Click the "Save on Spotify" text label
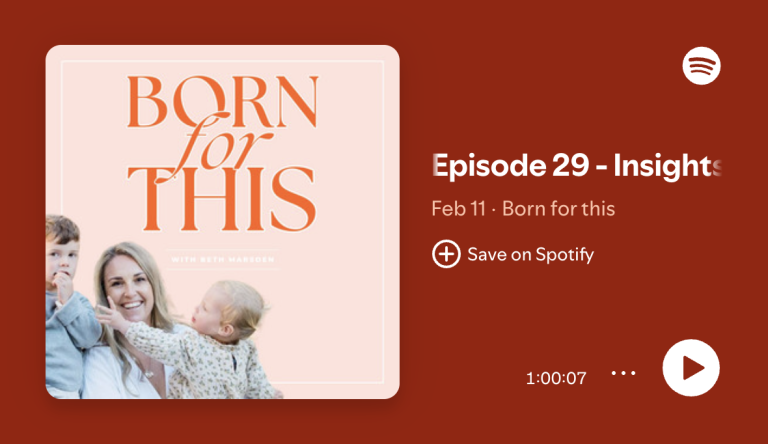Image resolution: width=768 pixels, height=444 pixels. point(530,254)
